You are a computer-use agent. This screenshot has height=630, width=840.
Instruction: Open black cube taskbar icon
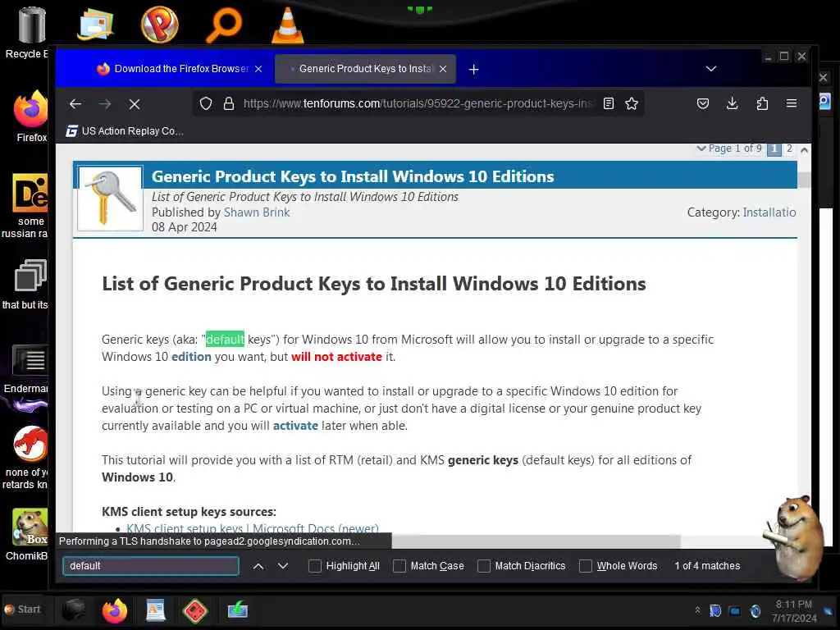tap(73, 610)
